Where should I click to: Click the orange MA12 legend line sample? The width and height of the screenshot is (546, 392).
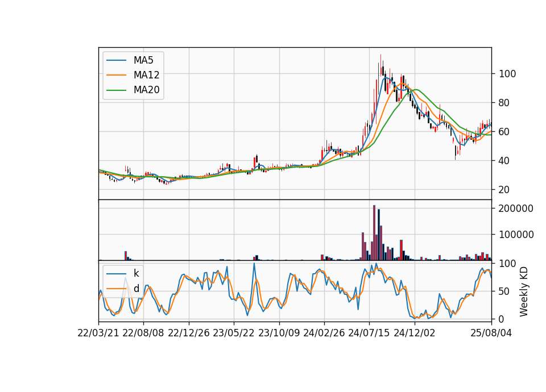116,75
